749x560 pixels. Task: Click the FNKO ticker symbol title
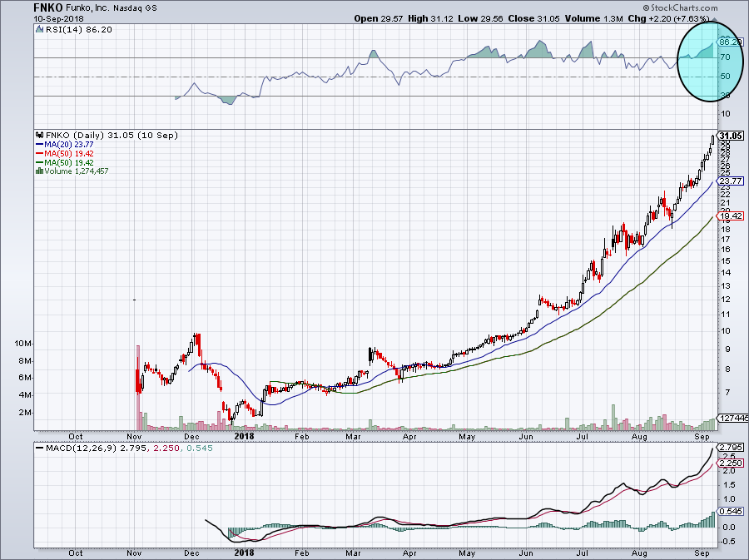pos(47,7)
